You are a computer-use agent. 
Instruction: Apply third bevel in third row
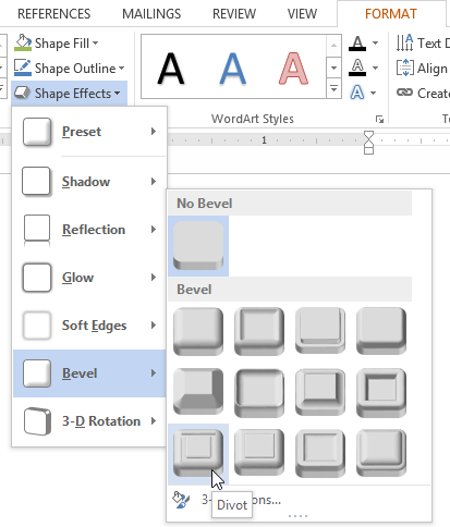pyautogui.click(x=320, y=453)
